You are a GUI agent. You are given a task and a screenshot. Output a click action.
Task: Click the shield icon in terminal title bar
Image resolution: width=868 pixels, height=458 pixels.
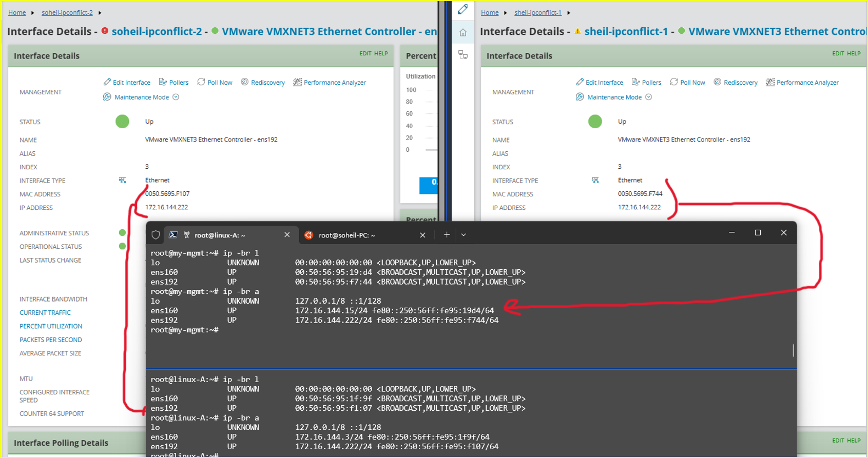point(156,235)
